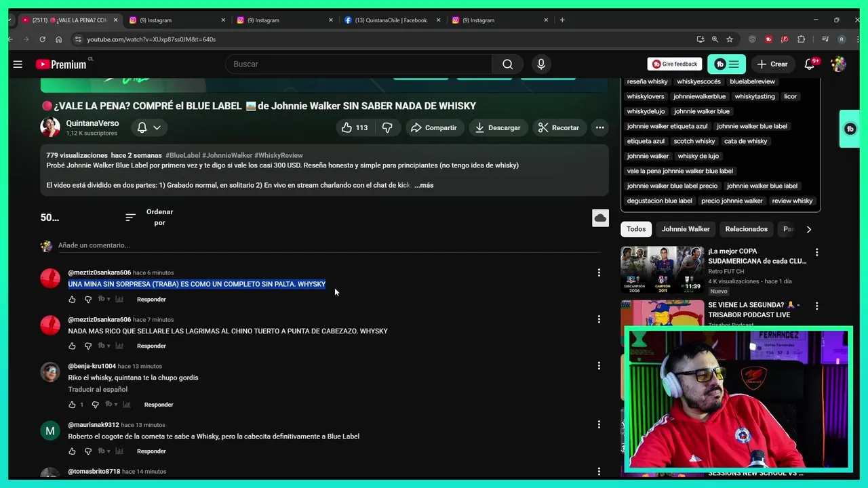Open the TubeBuddy menu button in header

pos(726,64)
